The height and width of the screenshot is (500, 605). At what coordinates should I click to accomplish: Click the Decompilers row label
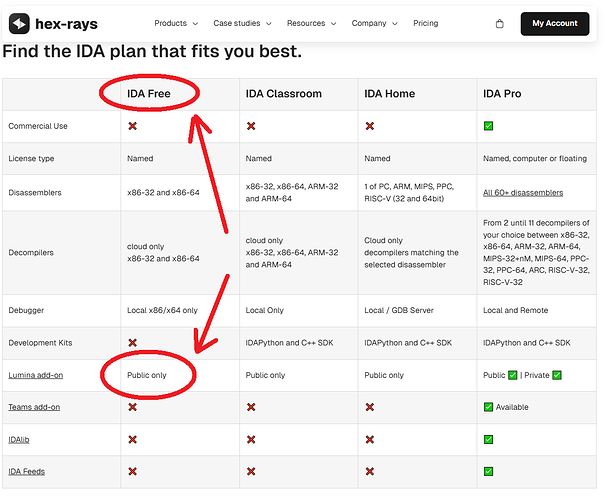[31, 253]
